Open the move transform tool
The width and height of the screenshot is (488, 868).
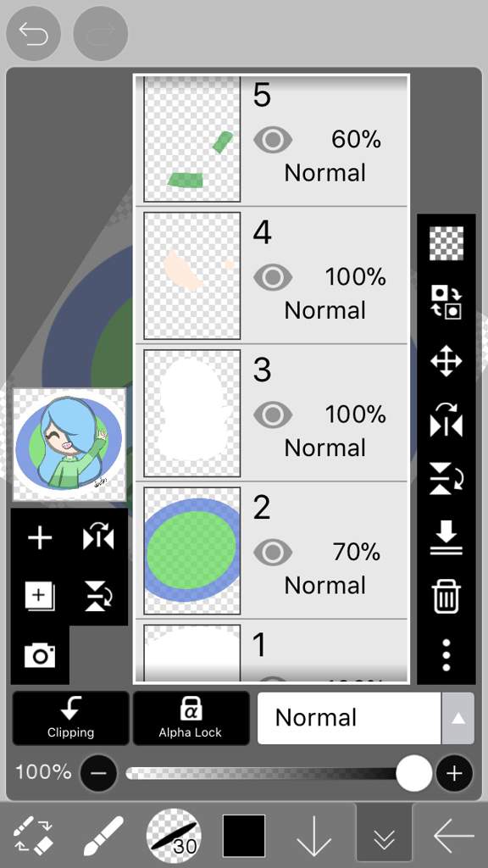pyautogui.click(x=446, y=361)
